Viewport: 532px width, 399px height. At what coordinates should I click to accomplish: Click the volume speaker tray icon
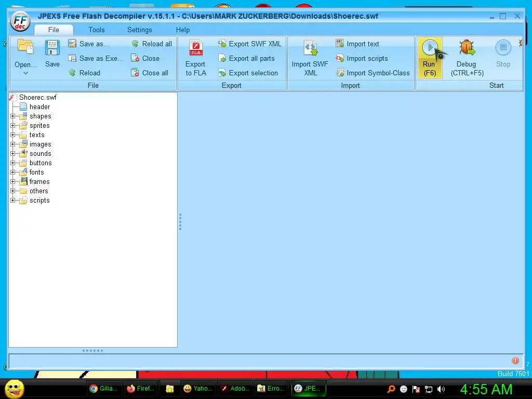pos(441,389)
